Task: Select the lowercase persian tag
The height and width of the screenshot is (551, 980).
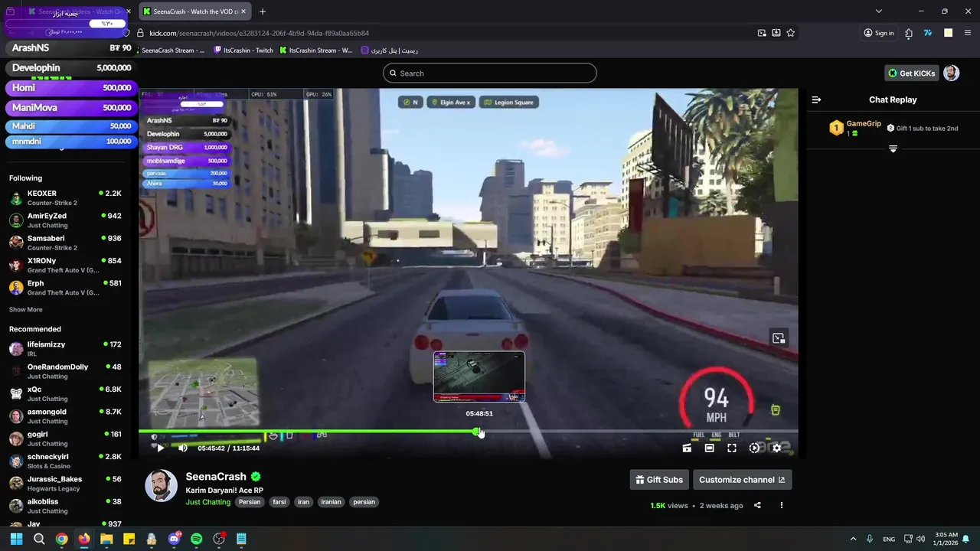Action: click(364, 502)
